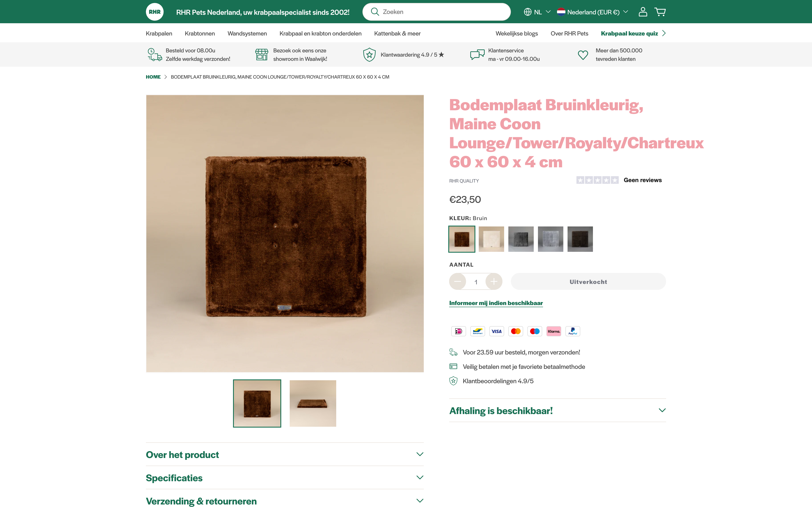This screenshot has width=812, height=507.
Task: Open the Wandsystemen menu item
Action: [x=247, y=34]
